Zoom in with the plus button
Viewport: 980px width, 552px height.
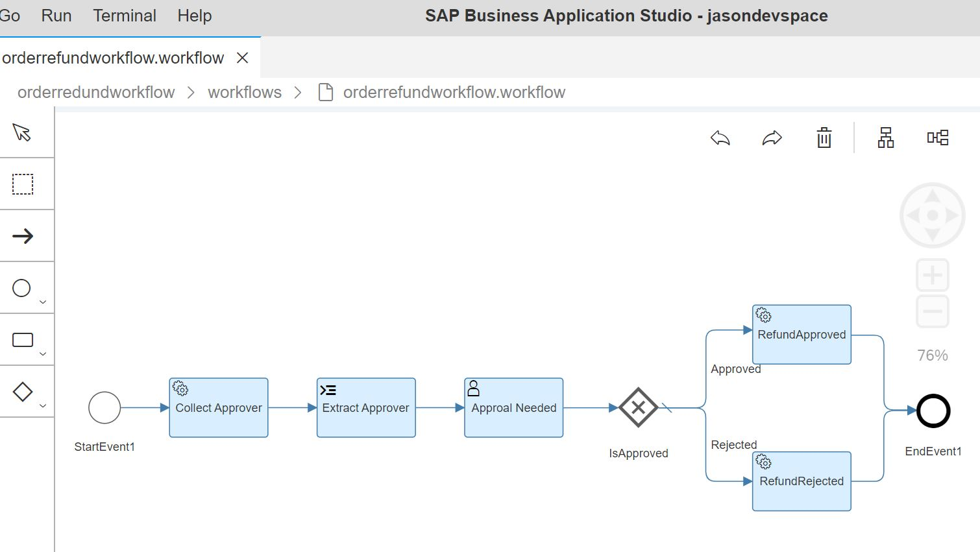[933, 275]
